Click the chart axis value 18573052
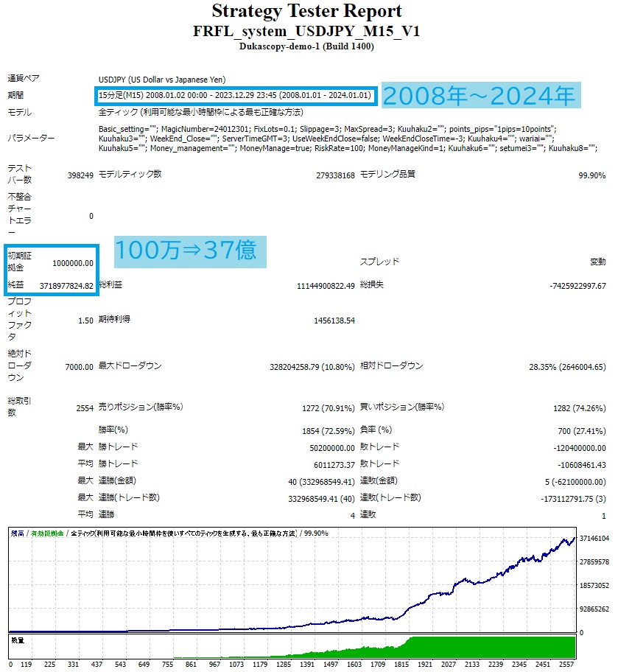 point(594,586)
